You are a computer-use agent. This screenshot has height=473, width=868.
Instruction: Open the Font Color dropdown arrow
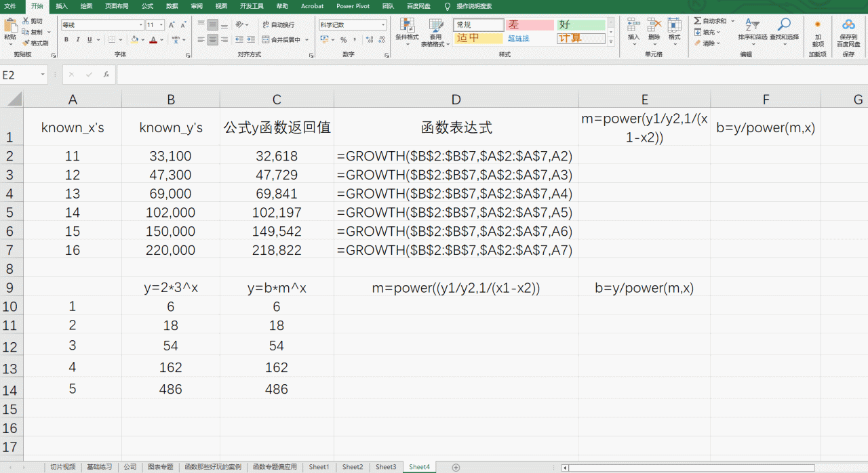click(x=162, y=40)
